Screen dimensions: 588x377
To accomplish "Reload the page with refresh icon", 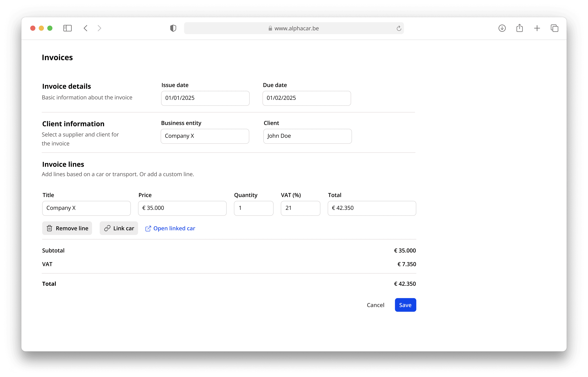I will pos(399,28).
